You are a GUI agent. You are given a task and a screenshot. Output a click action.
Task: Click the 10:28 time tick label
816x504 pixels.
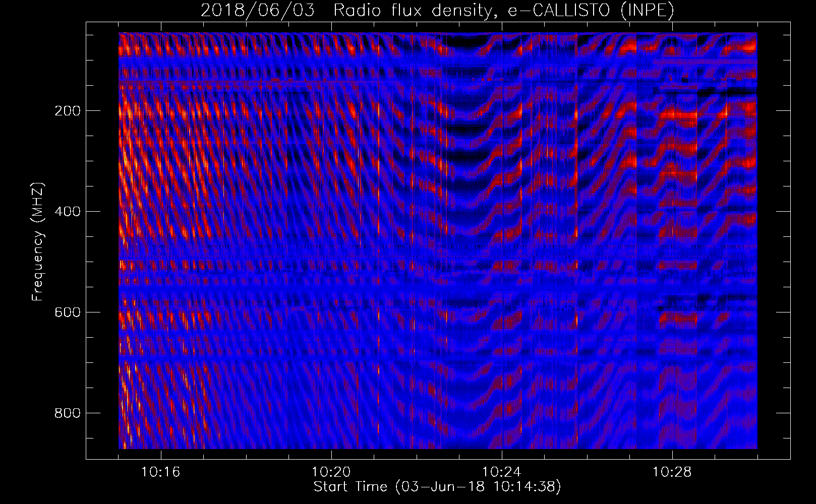pos(672,472)
